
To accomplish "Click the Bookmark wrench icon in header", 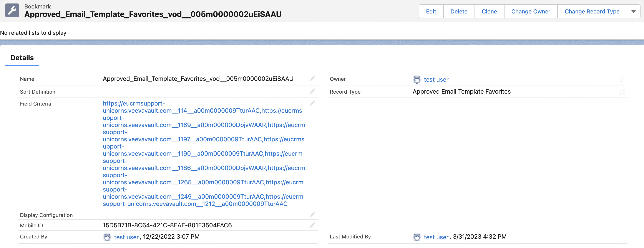I will (x=12, y=10).
